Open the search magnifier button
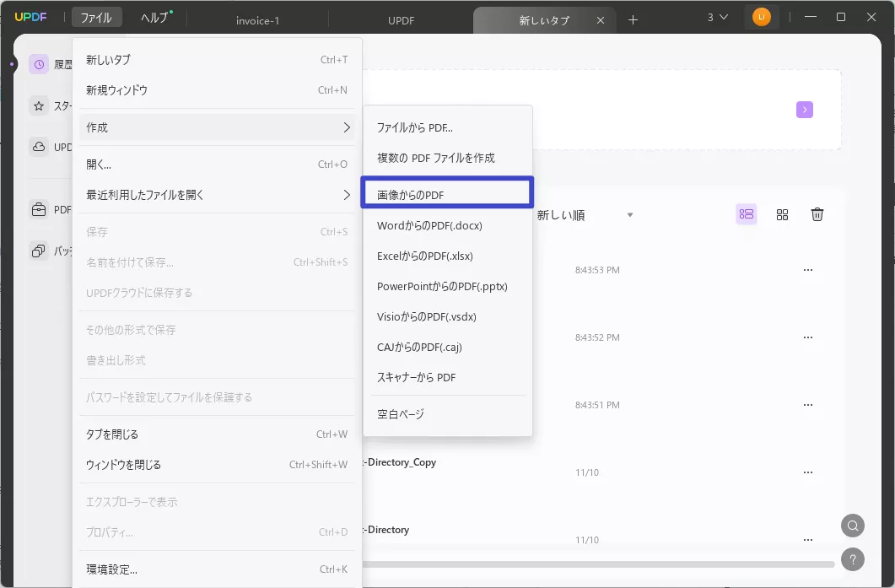Screen dimensions: 895x588 click(x=853, y=526)
